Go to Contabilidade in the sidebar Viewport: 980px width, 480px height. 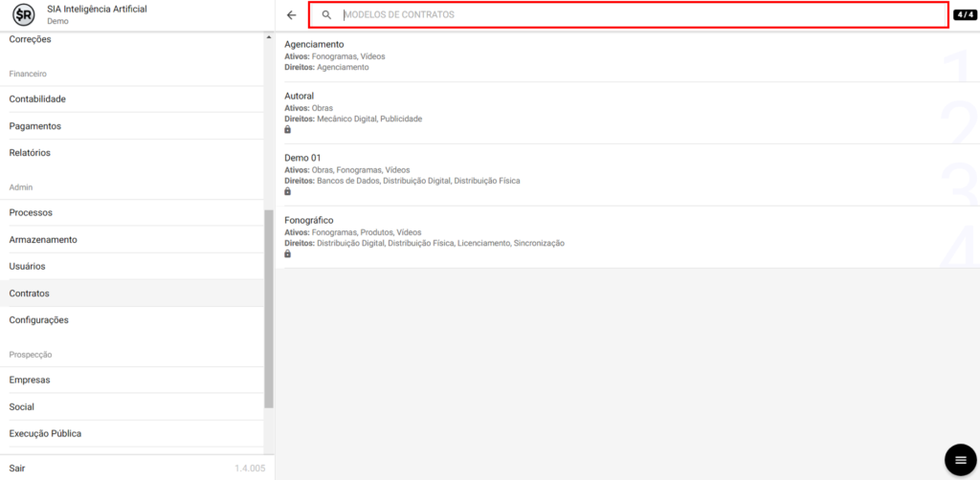point(37,99)
